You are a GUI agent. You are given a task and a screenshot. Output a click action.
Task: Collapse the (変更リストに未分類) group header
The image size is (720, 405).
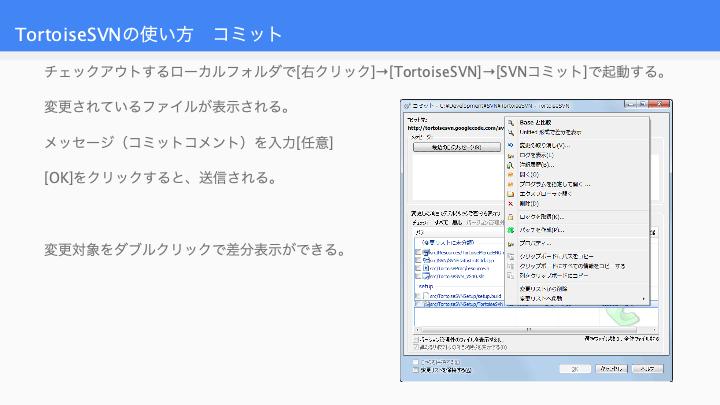click(448, 242)
